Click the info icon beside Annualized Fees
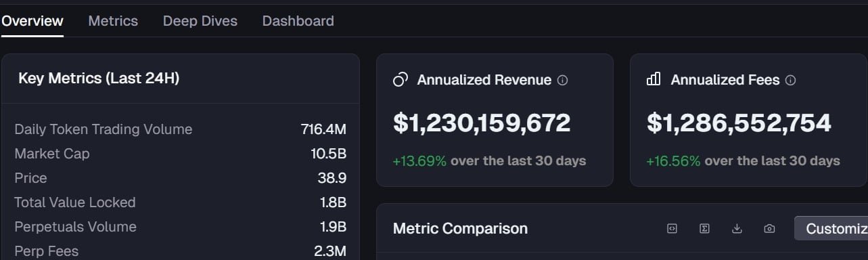Screen dimensions: 868x260 coord(790,80)
